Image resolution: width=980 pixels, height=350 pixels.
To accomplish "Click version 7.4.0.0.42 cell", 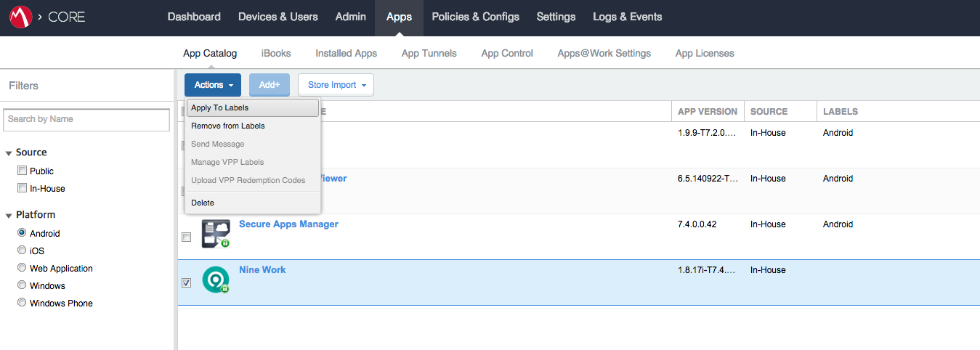I will [x=697, y=224].
